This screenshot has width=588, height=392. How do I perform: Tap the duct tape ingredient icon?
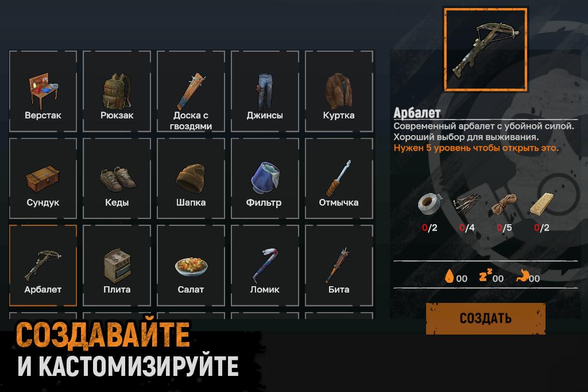pos(430,204)
